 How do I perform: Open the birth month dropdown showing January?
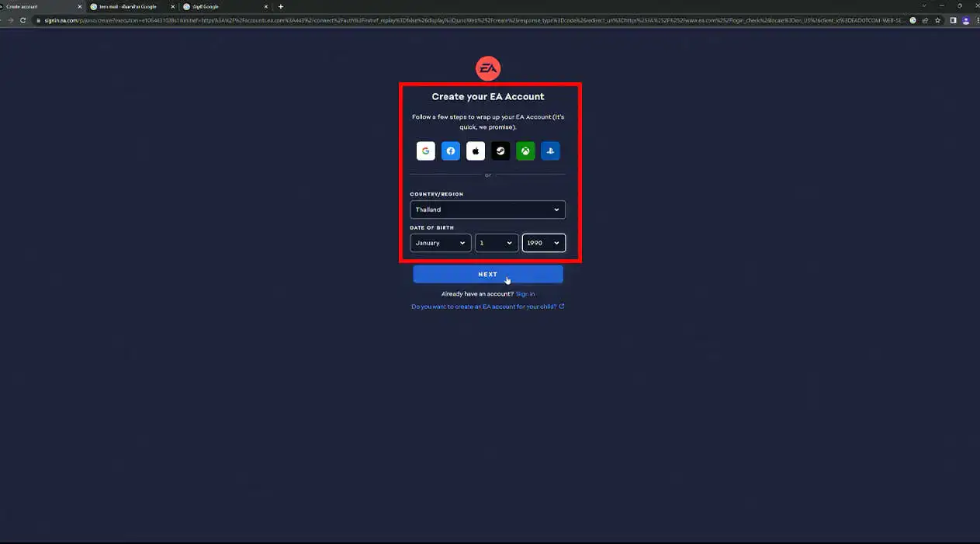[x=441, y=243]
